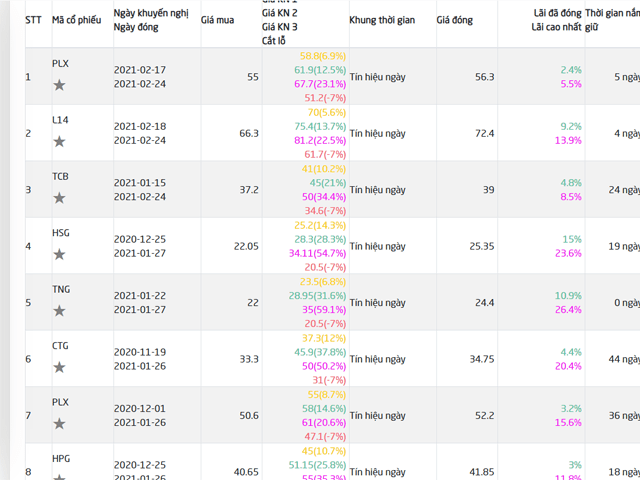Star the TNG stock in row 5
640x480 pixels.
59,311
